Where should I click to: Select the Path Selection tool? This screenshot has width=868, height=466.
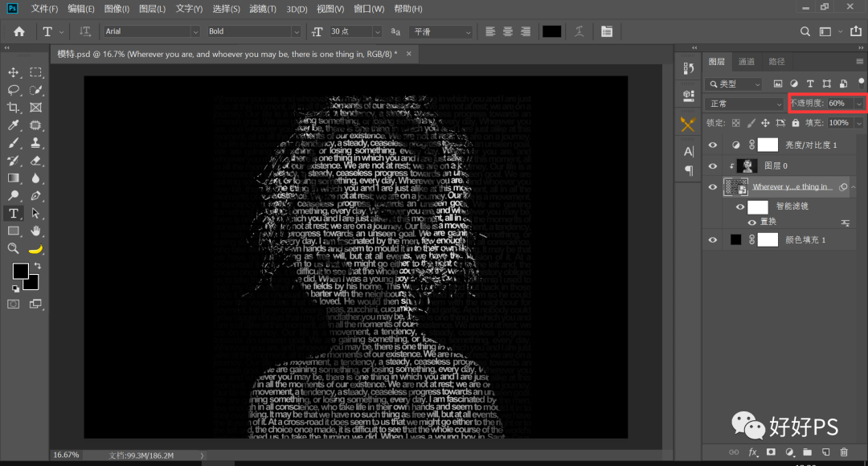click(35, 213)
